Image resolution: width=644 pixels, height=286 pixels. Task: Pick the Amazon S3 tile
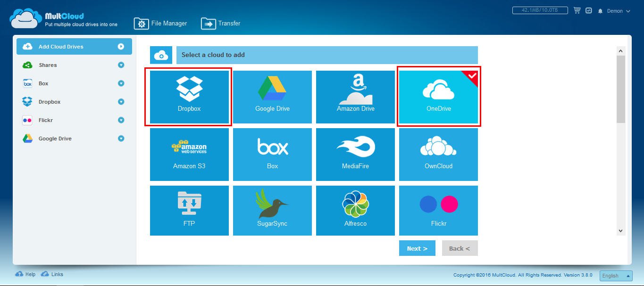(x=189, y=155)
